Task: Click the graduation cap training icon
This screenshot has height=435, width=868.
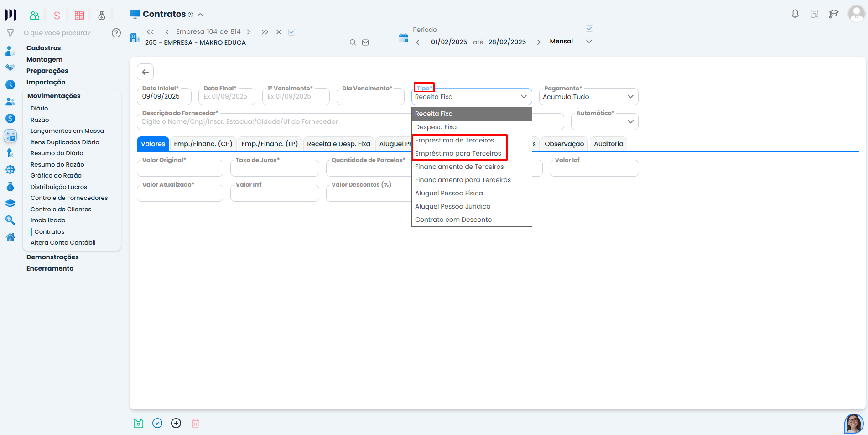Action: 833,14
